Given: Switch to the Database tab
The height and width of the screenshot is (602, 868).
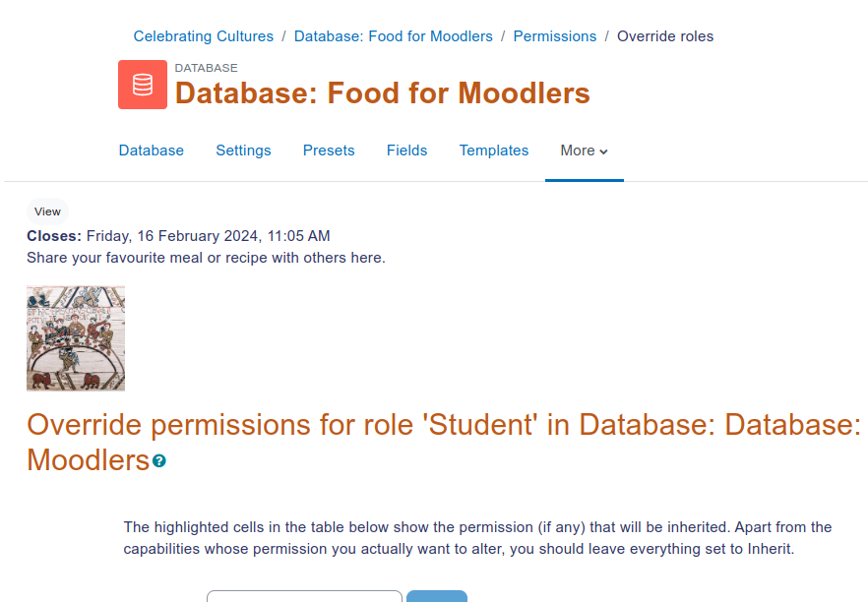Looking at the screenshot, I should 152,150.
